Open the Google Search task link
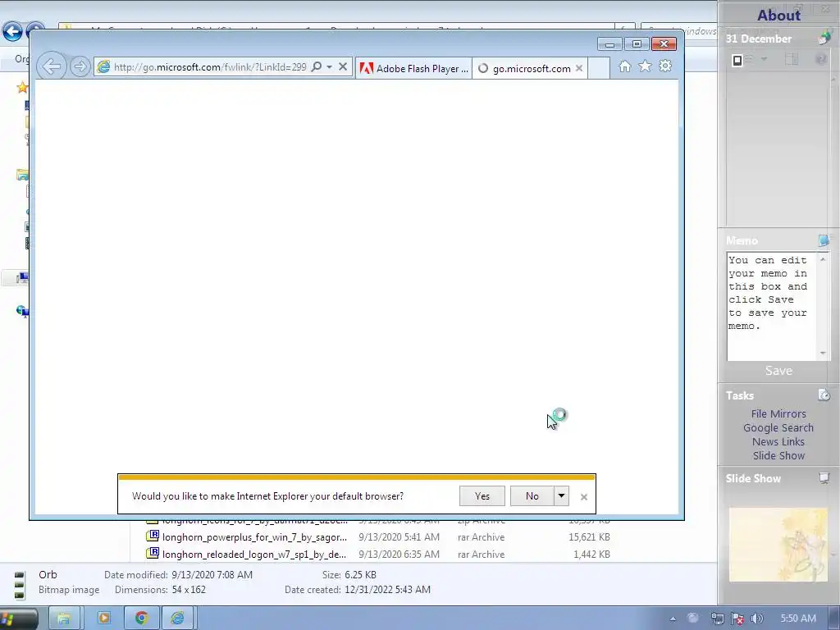This screenshot has height=630, width=840. [778, 427]
